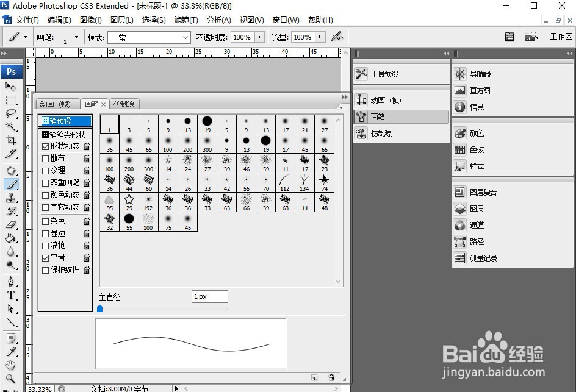Click create new brush icon
Screen dimensions: 576x392
point(314,377)
